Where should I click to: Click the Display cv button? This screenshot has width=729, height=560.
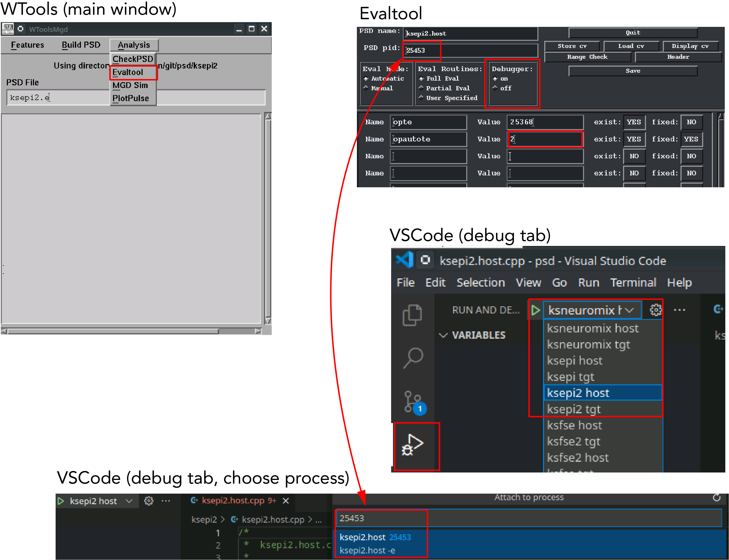pos(690,46)
